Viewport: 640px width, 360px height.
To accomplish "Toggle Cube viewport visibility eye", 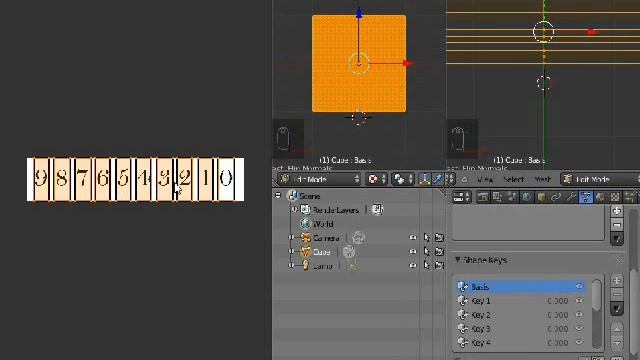I will (x=413, y=251).
